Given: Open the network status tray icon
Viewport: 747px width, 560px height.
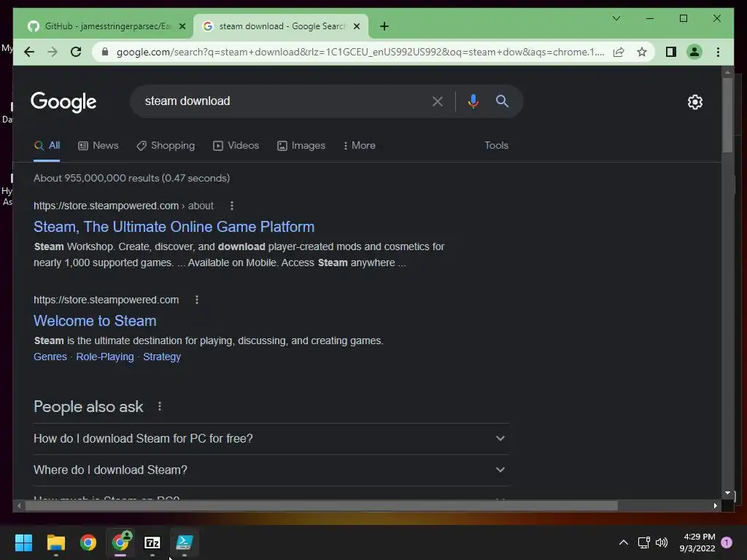Looking at the screenshot, I should (643, 542).
